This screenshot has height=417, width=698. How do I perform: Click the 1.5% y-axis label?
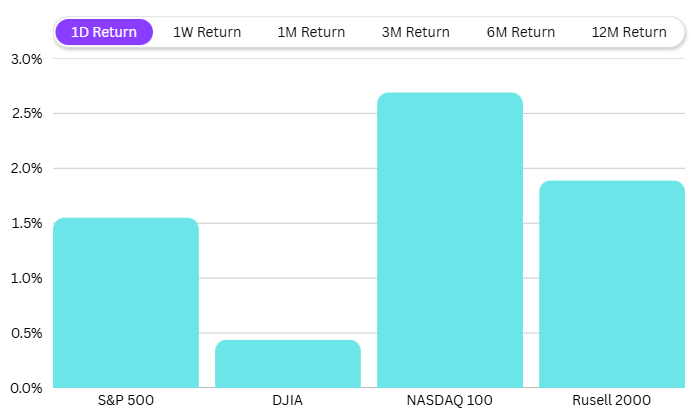tap(26, 223)
